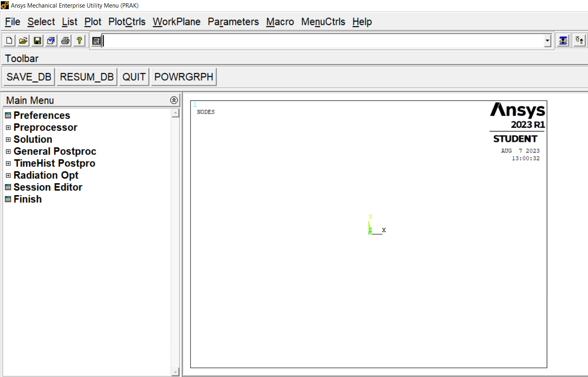
Task: Expand the General Postproc tree node
Action: pos(8,152)
